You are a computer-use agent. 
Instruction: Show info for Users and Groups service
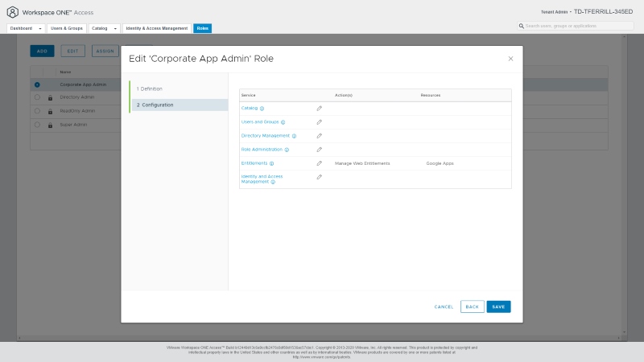point(283,122)
